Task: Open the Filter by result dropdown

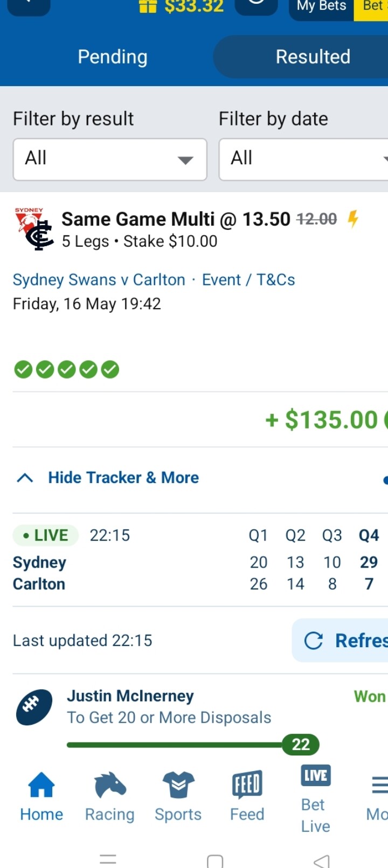Action: pos(110,159)
